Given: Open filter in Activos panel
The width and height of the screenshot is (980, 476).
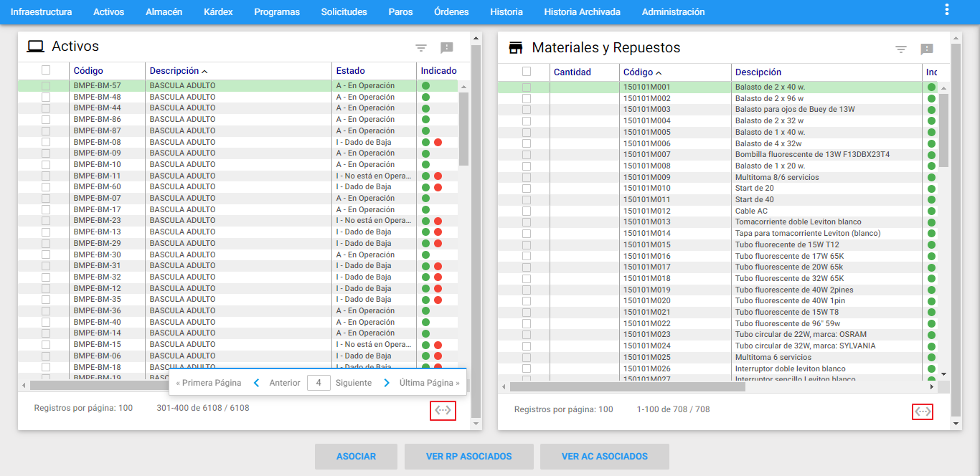Looking at the screenshot, I should (x=421, y=48).
